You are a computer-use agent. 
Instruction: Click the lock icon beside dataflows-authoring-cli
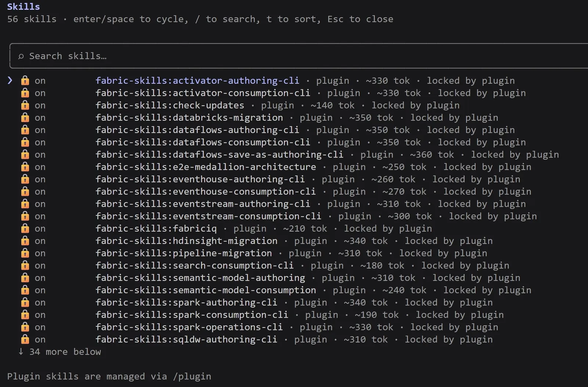(25, 130)
